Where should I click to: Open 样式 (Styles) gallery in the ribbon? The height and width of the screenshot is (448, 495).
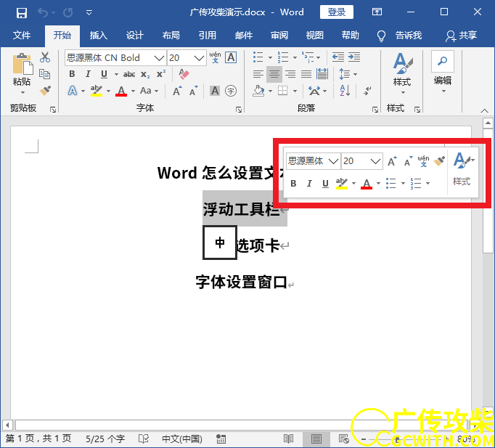(403, 73)
